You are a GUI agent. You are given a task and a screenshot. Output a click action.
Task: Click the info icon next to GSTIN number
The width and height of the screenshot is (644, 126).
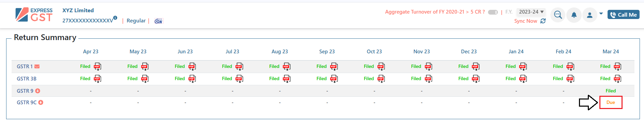click(x=115, y=18)
